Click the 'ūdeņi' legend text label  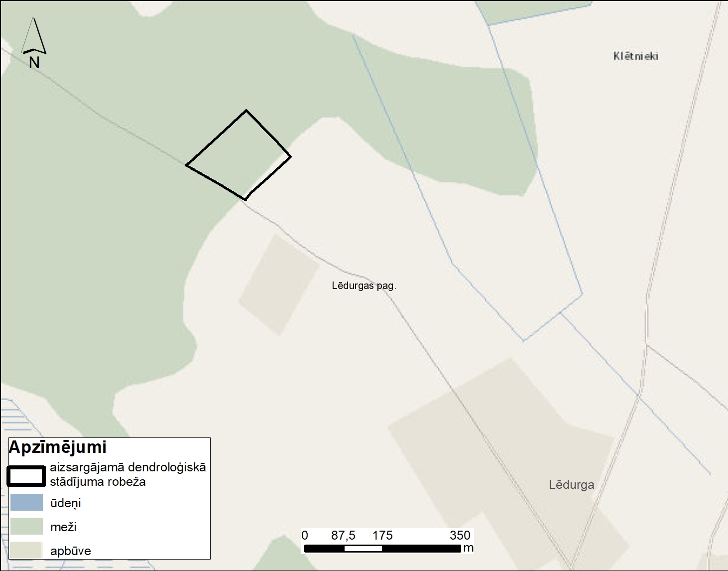(65, 503)
